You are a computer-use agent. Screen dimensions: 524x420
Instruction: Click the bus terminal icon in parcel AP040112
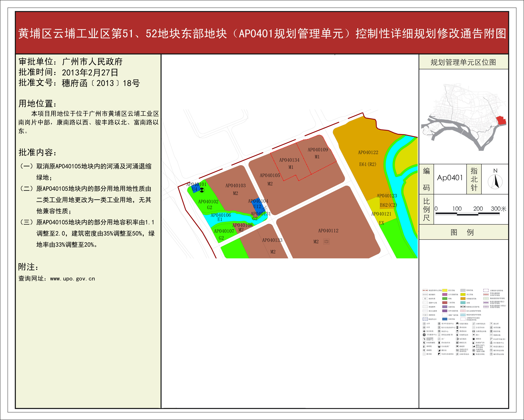coord(326,242)
